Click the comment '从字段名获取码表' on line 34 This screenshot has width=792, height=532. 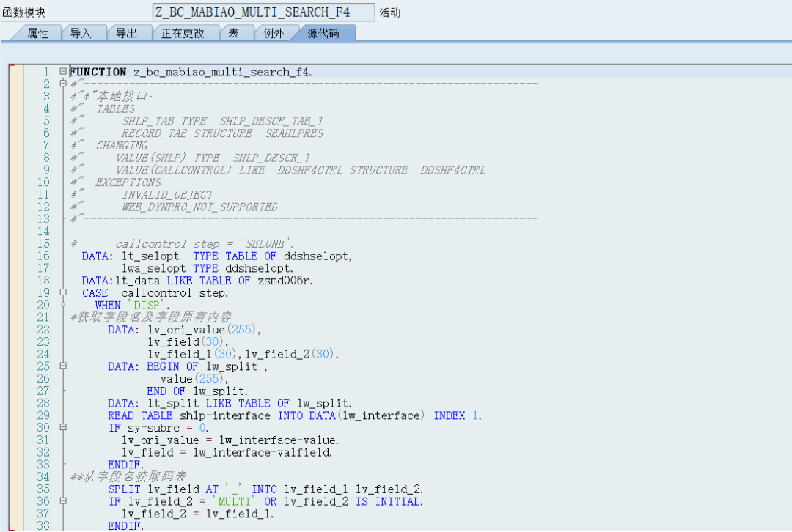pyautogui.click(x=134, y=476)
